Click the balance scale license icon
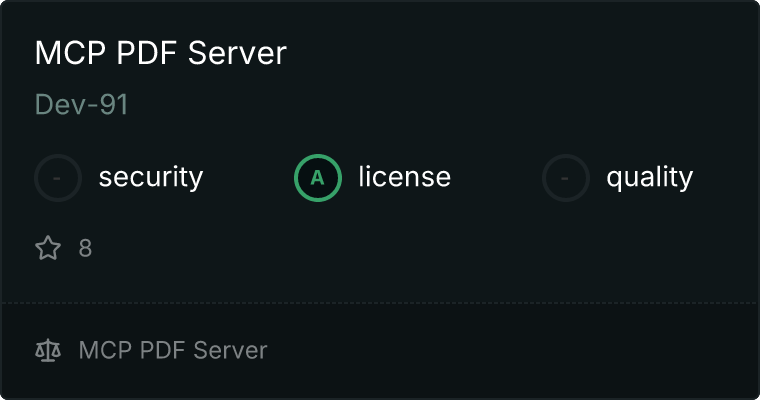The height and width of the screenshot is (400, 760). [x=48, y=351]
